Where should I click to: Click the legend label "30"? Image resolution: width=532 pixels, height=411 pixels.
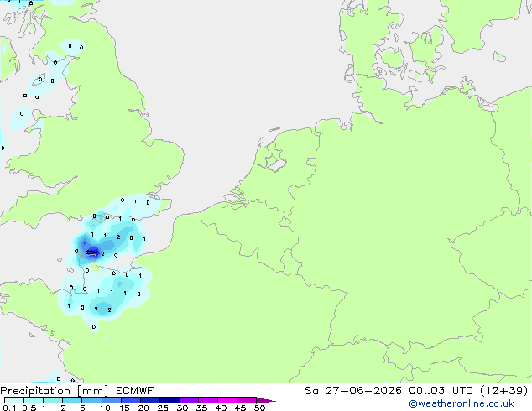tap(182, 408)
